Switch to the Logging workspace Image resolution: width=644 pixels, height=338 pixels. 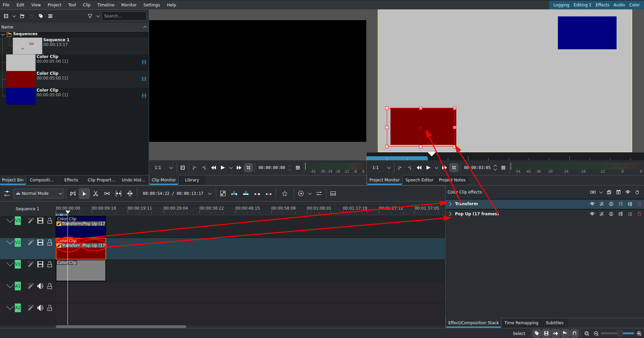(x=561, y=5)
